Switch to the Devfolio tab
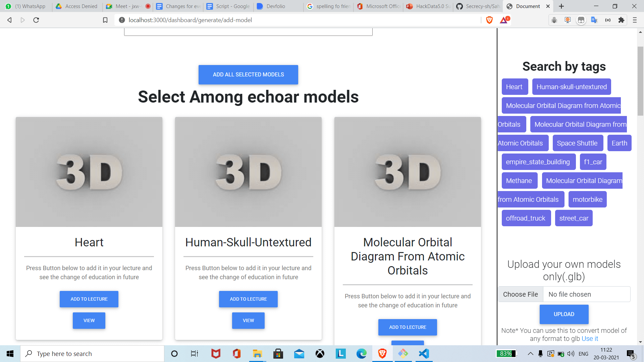 coord(275,6)
